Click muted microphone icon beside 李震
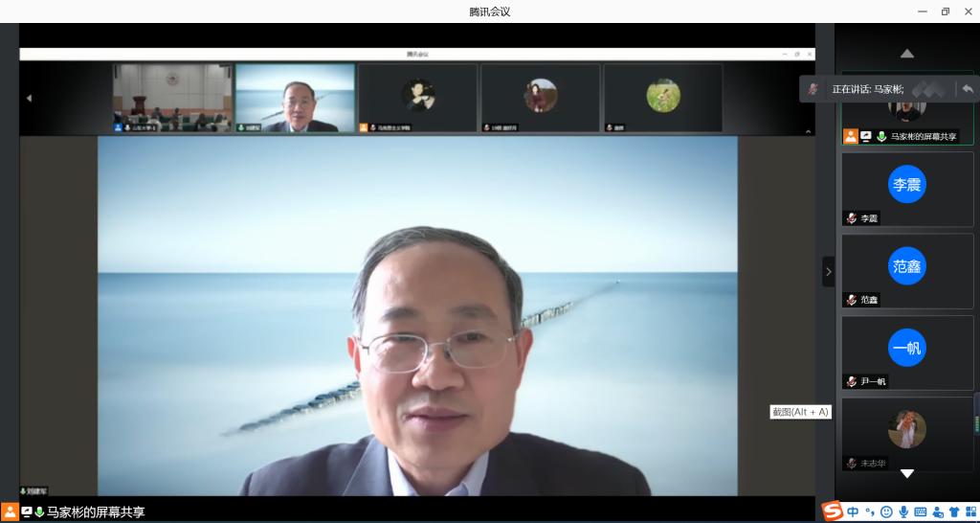The image size is (980, 523). click(x=851, y=218)
